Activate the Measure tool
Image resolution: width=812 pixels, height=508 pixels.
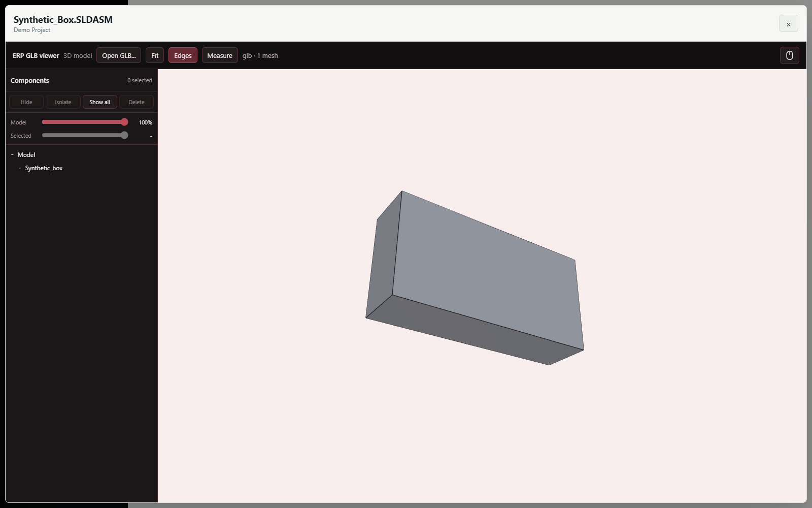(220, 55)
